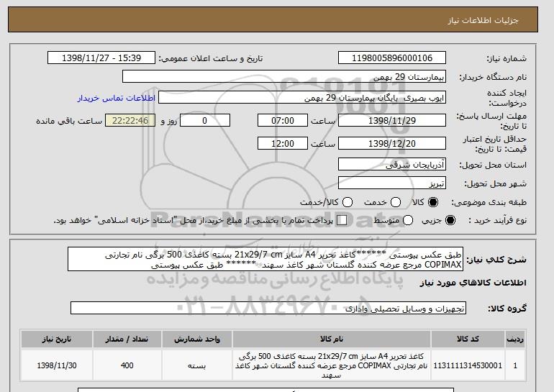Click the goods group field تجهیزات و وسایل تحصیلی واداری
The height and width of the screenshot is (392, 554).
click(x=268, y=308)
